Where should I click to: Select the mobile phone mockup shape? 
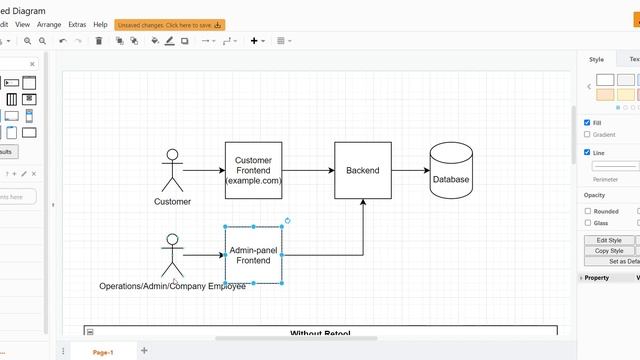[29, 116]
